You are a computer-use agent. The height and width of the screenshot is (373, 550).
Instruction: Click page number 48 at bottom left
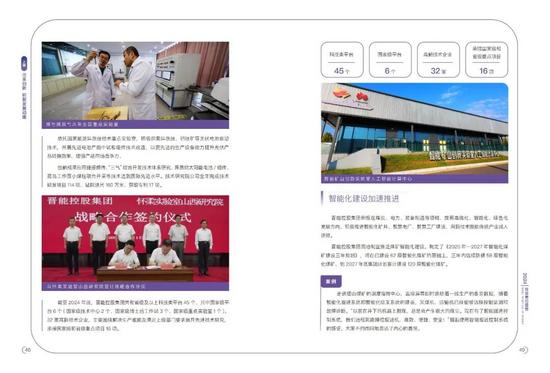[x=27, y=350]
